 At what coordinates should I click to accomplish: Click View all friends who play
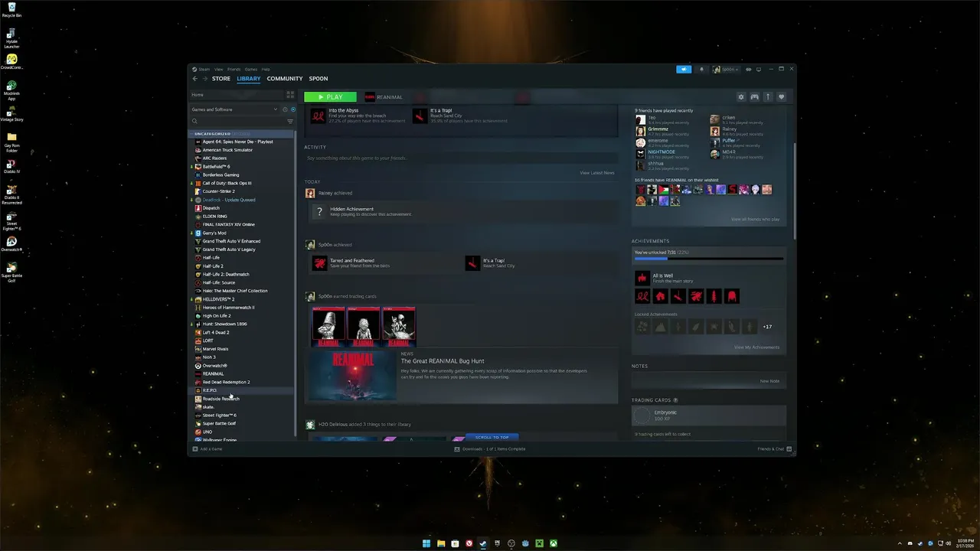[x=755, y=220]
